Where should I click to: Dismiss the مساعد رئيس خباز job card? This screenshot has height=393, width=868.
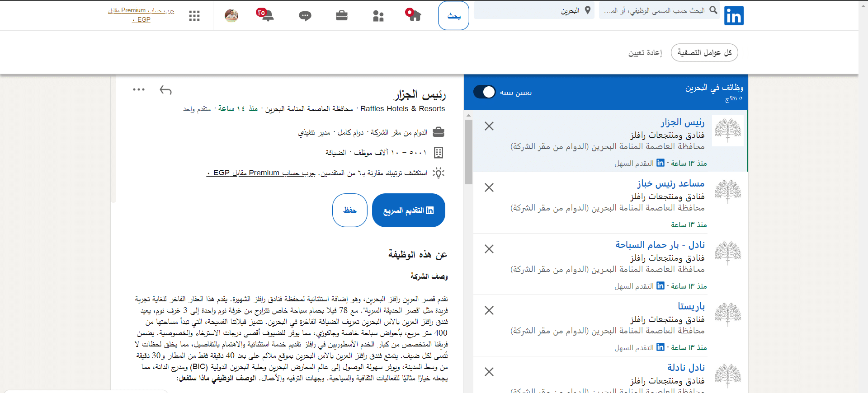489,187
